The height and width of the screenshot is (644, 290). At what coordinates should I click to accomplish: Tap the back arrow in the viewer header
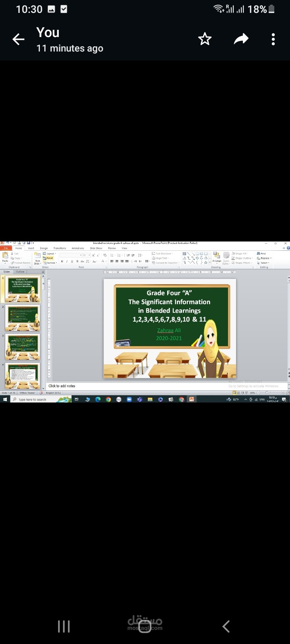(19, 39)
